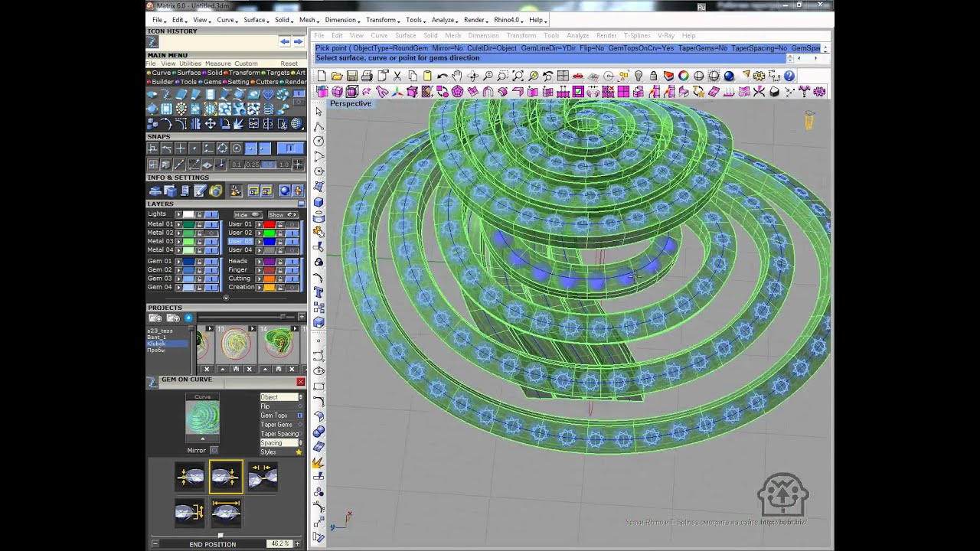980x551 pixels.
Task: Expand the Spacing dropdown in Gem On Curve
Action: (300, 443)
